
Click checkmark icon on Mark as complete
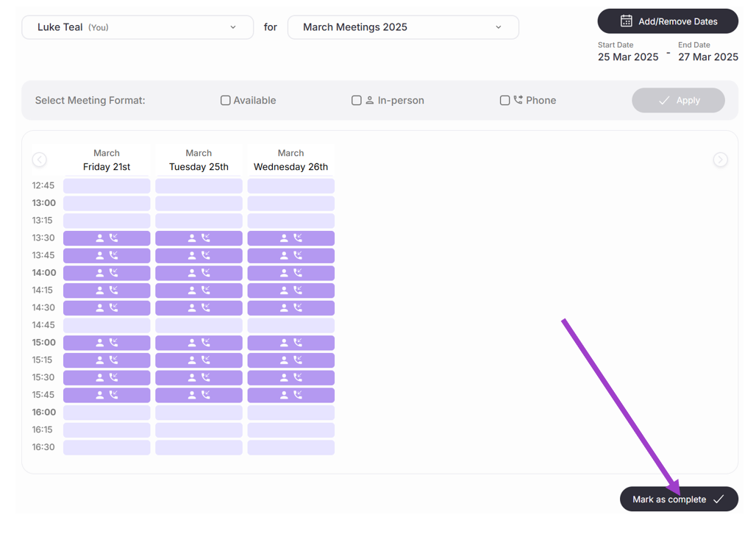point(718,499)
